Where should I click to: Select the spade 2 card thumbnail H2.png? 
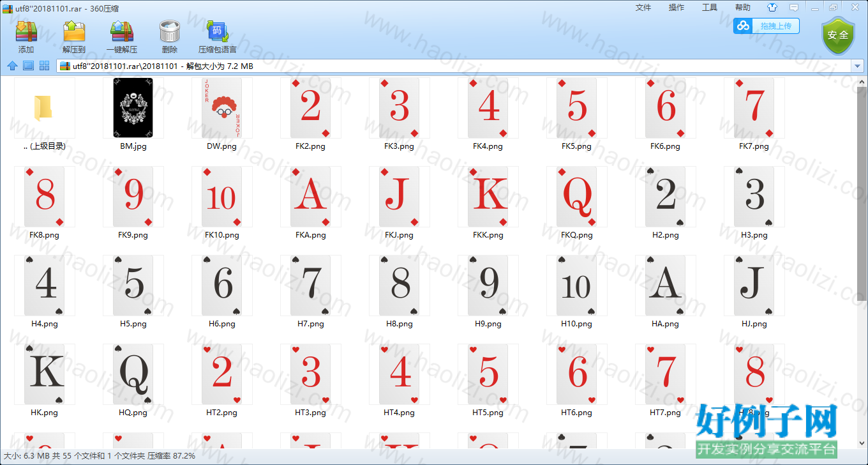[x=666, y=197]
